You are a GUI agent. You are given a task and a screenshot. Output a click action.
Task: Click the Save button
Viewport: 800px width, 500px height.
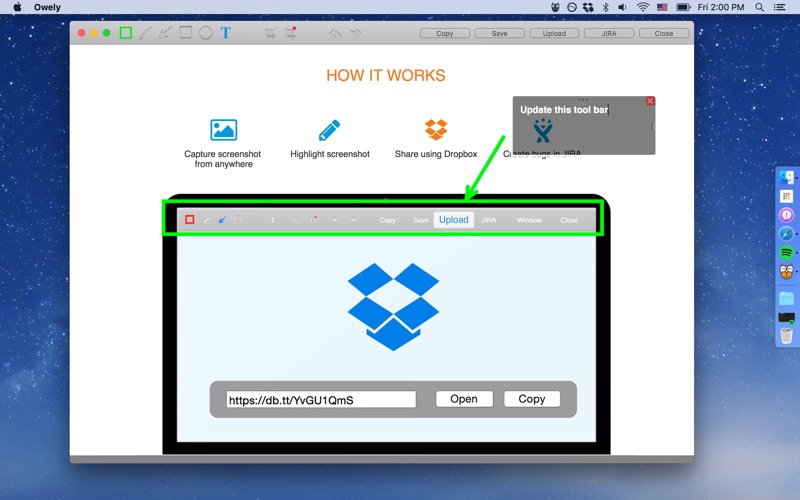[499, 33]
